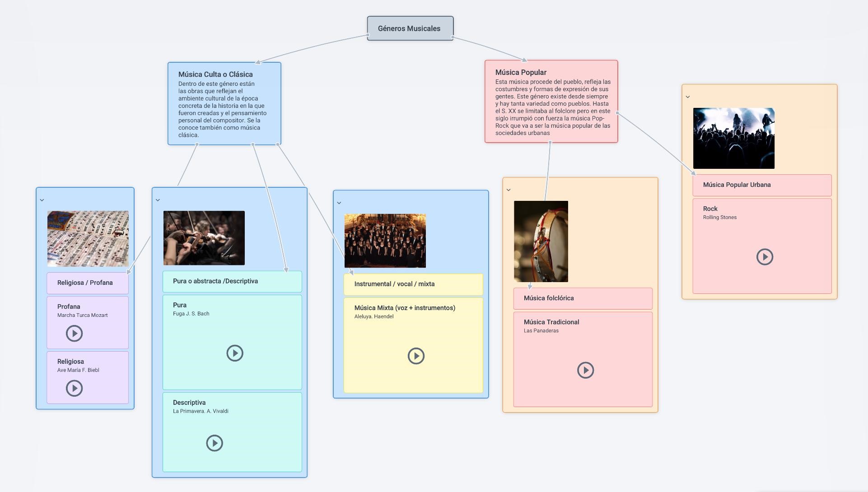This screenshot has width=868, height=492.
Task: Open the sheet music manuscript image
Action: point(88,238)
